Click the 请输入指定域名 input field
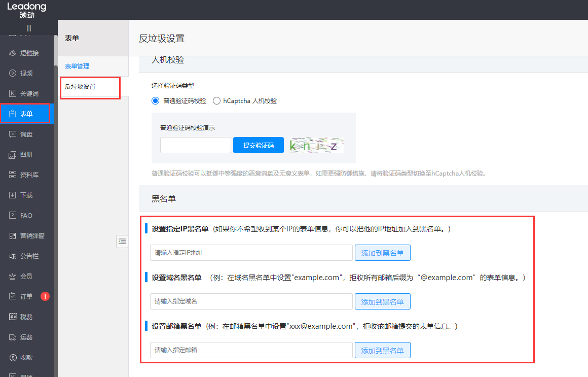 pyautogui.click(x=251, y=301)
